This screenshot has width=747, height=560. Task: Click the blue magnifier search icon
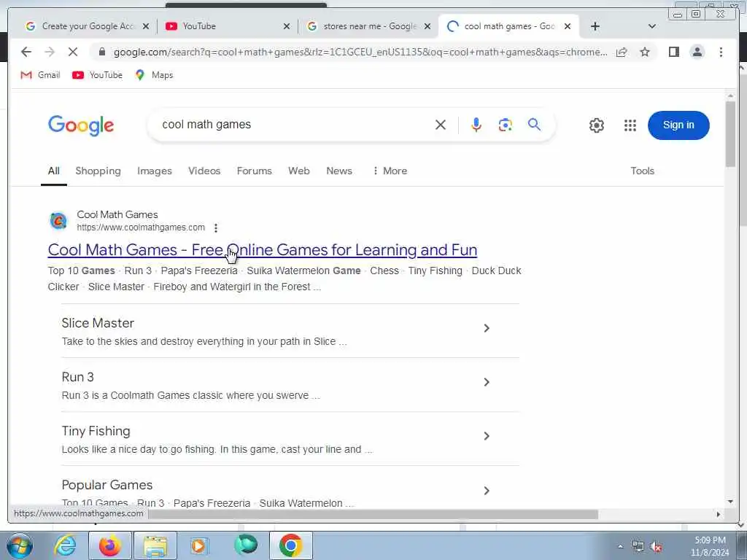pos(534,125)
